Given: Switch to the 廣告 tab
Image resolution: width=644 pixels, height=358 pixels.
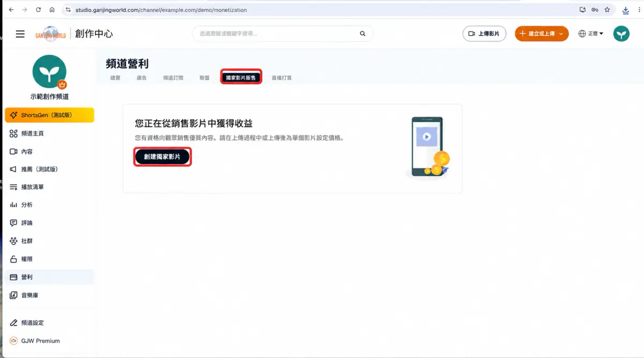Looking at the screenshot, I should click(x=142, y=78).
